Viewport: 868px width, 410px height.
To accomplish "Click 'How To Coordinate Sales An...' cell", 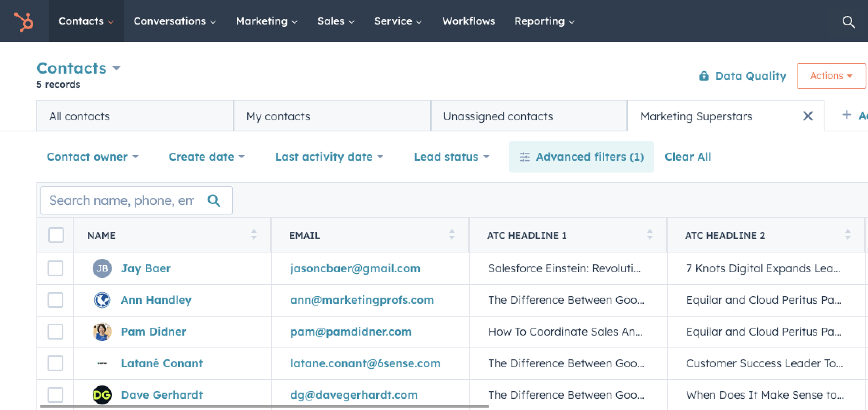I will coord(565,332).
